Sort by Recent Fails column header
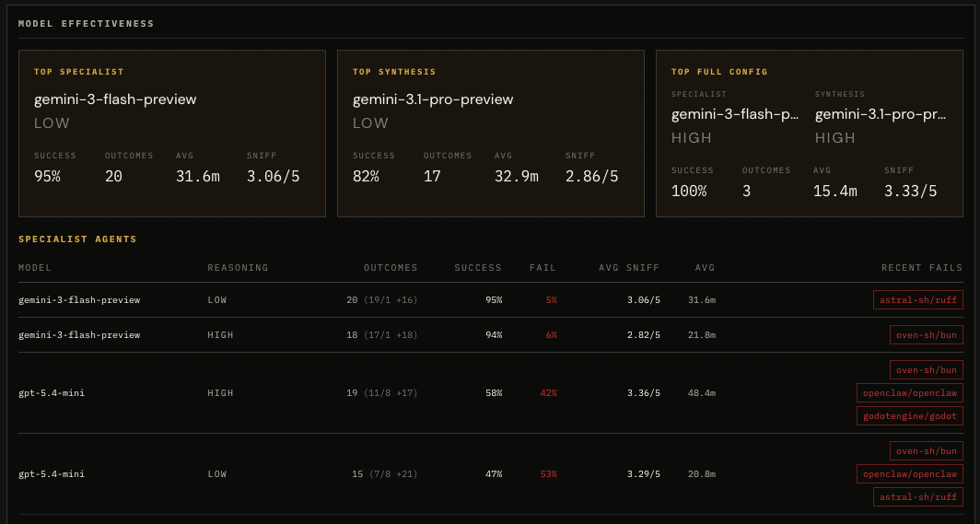This screenshot has width=980, height=524. pos(922,267)
